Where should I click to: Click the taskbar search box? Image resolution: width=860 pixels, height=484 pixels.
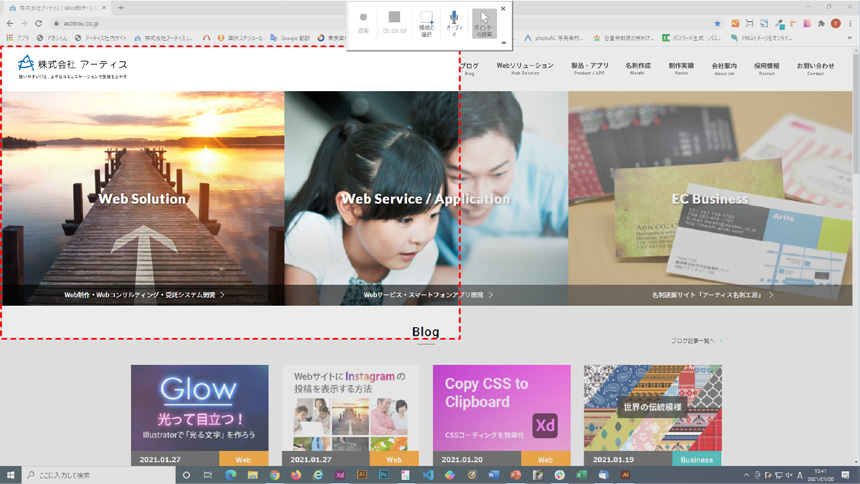[x=99, y=475]
